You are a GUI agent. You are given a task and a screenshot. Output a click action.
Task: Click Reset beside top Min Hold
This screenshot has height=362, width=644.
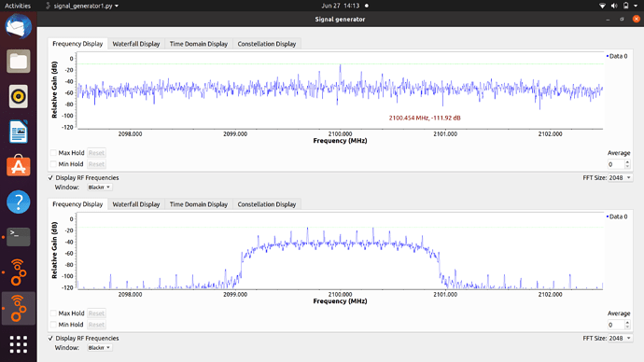pos(96,164)
